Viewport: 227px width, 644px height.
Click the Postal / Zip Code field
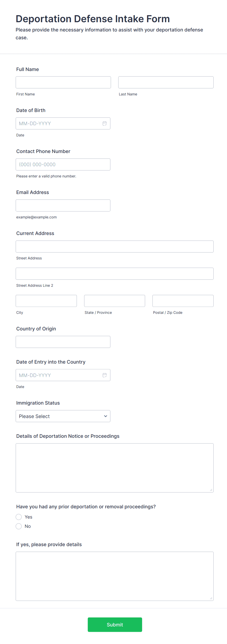pos(183,301)
